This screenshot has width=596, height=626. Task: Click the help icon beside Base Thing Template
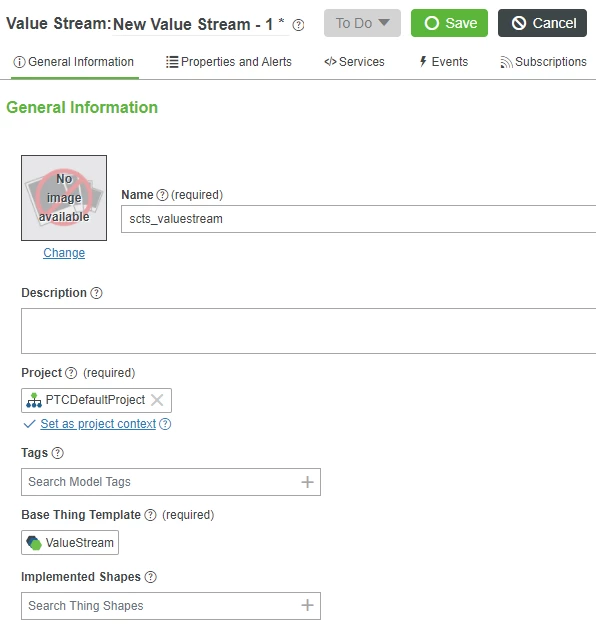point(150,515)
